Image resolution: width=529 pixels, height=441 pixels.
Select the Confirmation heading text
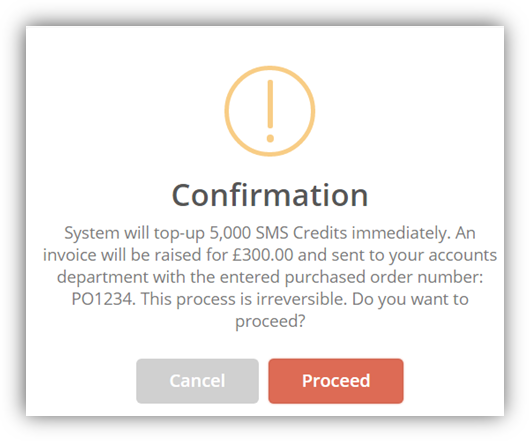pyautogui.click(x=270, y=195)
